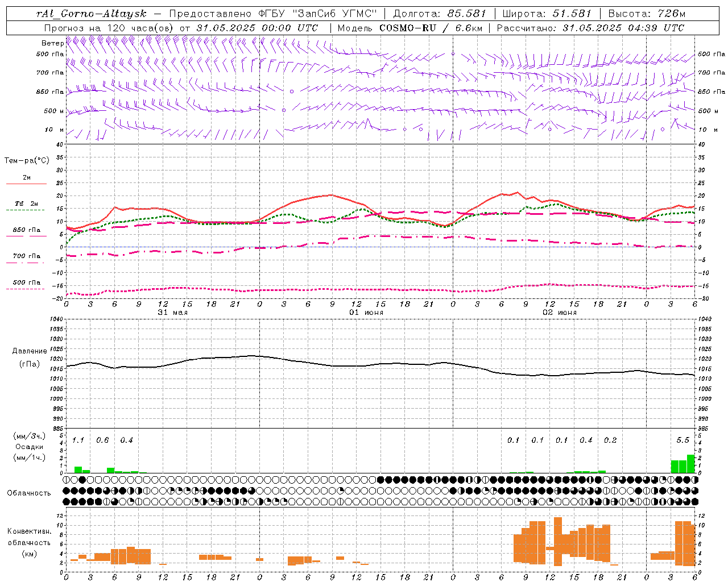Viewport: 728px width, 582px height.
Task: Select the (мм/3ч.) unit label
Action: click(29, 436)
